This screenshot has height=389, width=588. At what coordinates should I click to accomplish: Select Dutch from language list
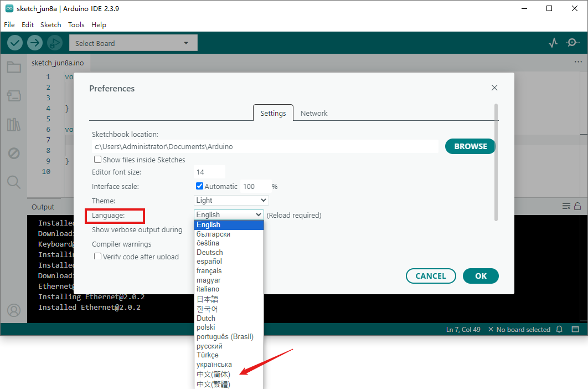(229, 318)
